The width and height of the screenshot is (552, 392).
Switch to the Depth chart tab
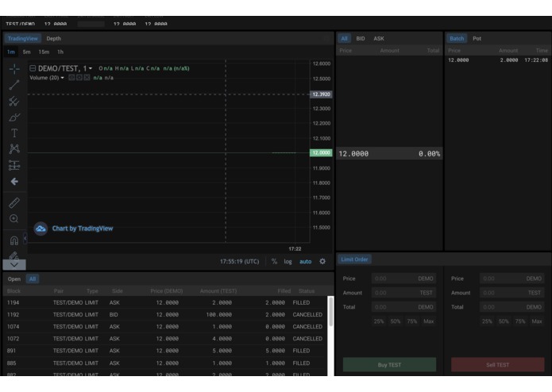[x=53, y=38]
